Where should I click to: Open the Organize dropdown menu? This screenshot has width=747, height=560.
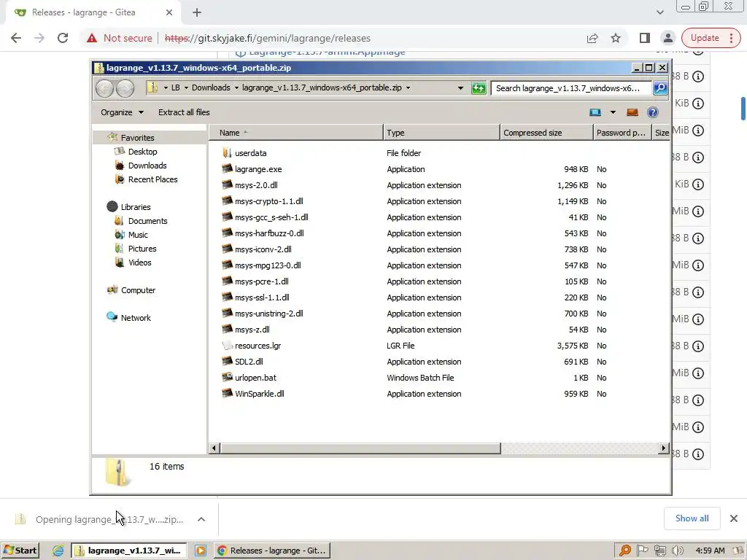pos(122,112)
